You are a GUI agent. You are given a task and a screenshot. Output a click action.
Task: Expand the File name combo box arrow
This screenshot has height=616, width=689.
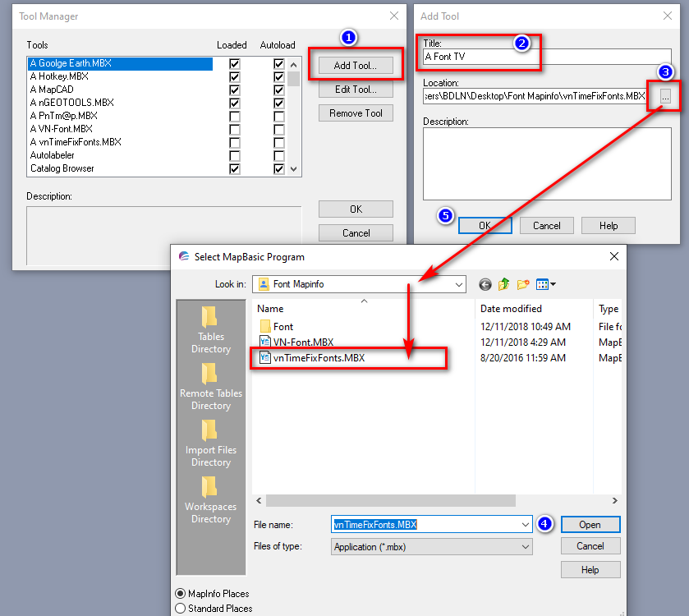click(x=525, y=525)
